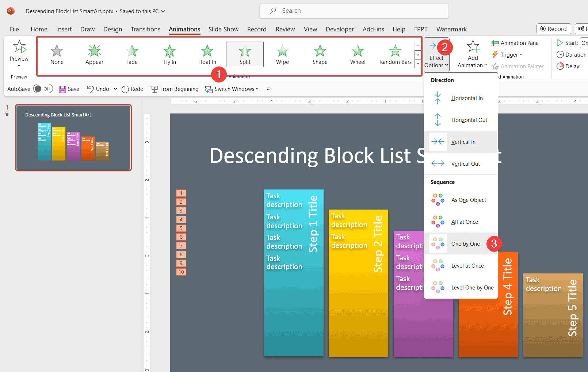The width and height of the screenshot is (588, 372).
Task: Switch to the Transitions tab
Action: (x=145, y=29)
